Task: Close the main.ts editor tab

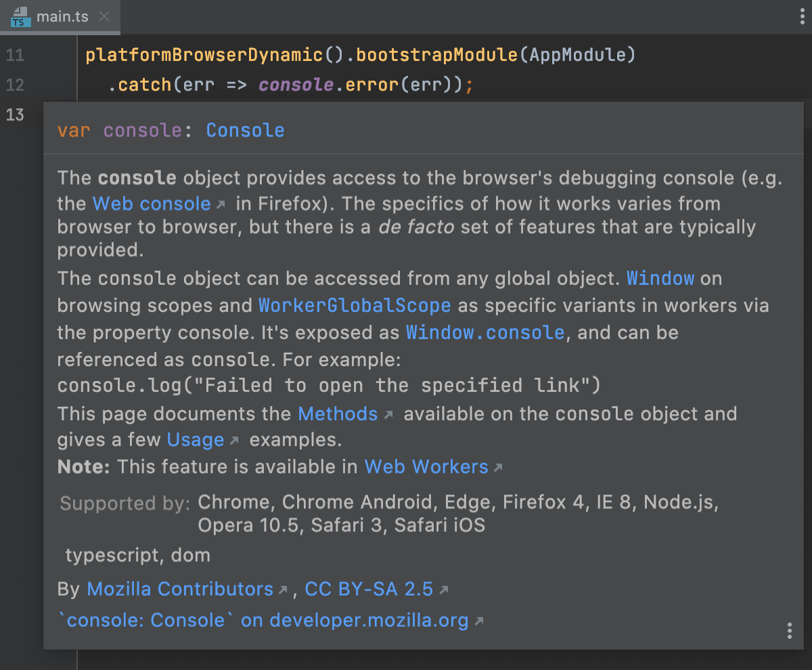Action: point(104,16)
